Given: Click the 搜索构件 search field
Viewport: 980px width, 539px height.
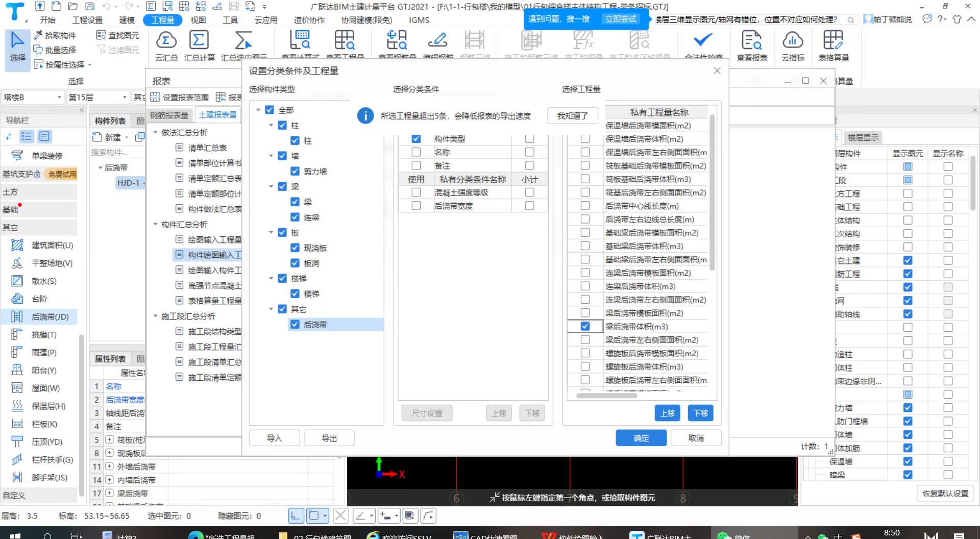Looking at the screenshot, I should pos(117,152).
